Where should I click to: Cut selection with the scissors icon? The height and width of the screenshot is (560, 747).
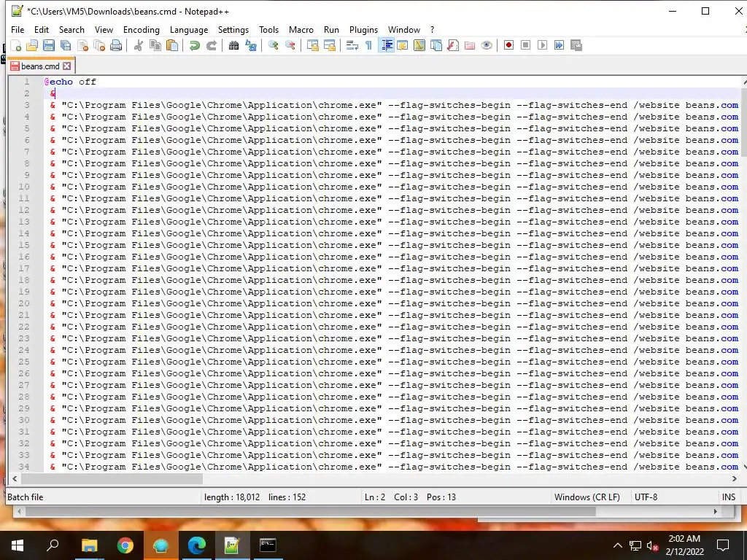139,45
